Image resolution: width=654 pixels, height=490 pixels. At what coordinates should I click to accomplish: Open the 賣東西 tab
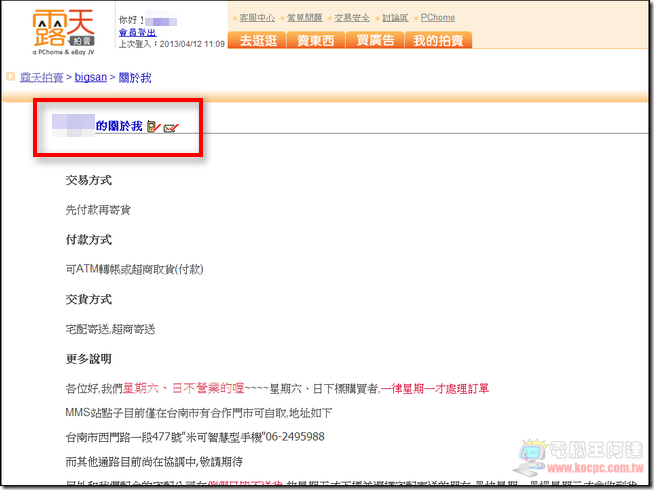(x=314, y=40)
